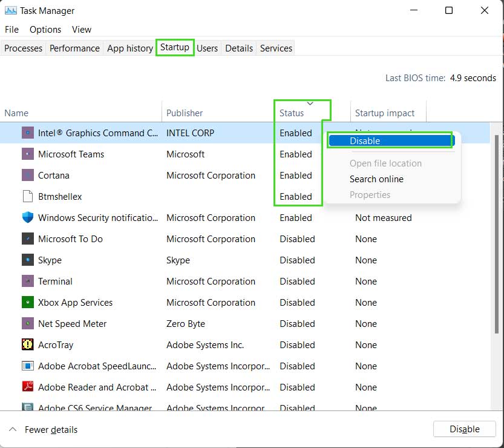
Task: Click the Adobe Acrobat SpeedLauncher icon
Action: click(28, 366)
